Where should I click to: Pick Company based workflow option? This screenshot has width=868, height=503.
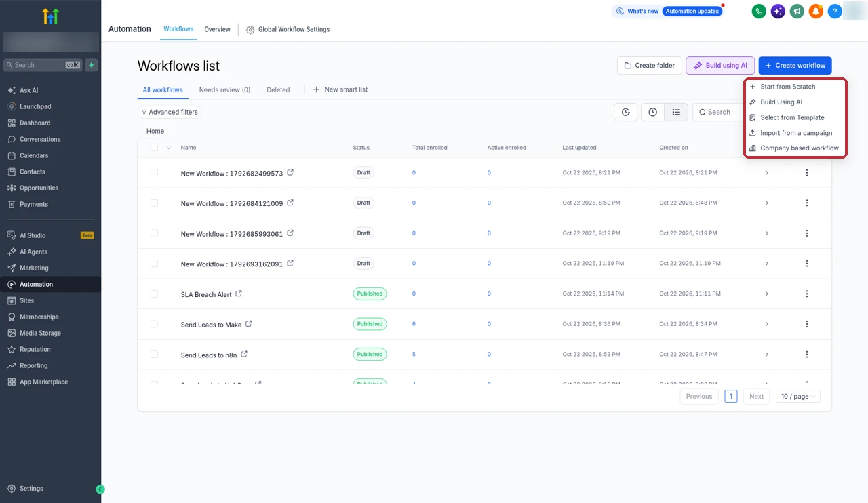pyautogui.click(x=795, y=148)
